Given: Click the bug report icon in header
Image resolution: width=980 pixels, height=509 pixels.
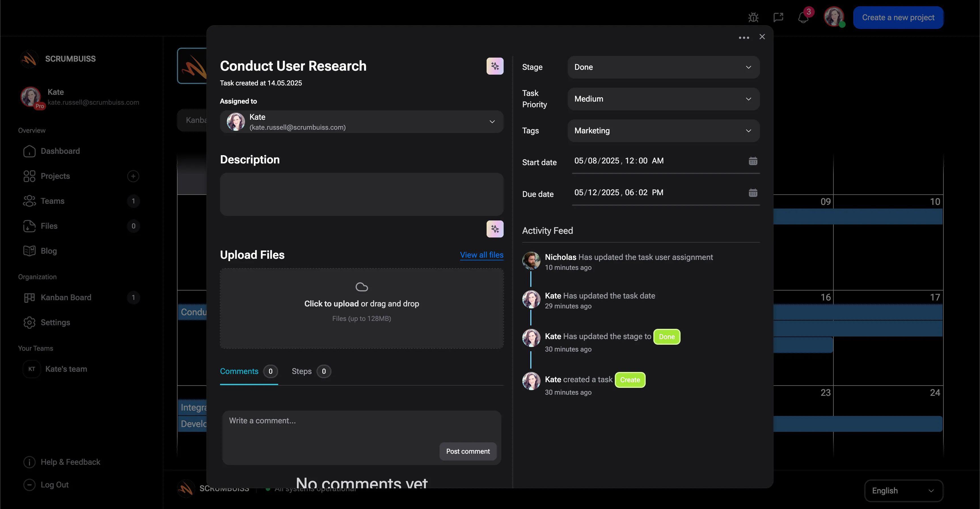Looking at the screenshot, I should (753, 18).
